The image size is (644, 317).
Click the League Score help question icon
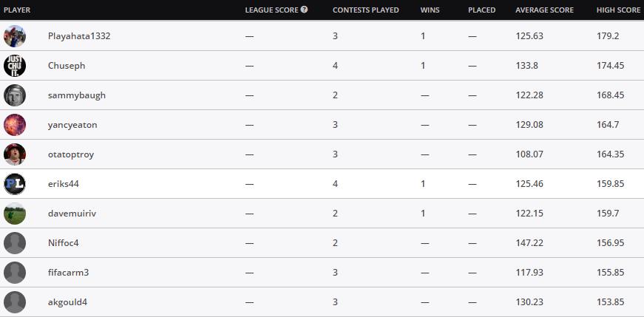[304, 10]
